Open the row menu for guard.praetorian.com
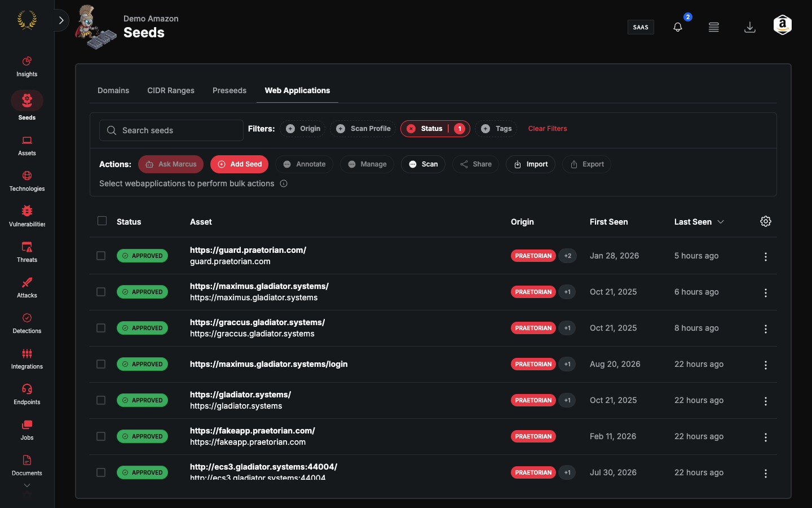This screenshot has width=812, height=508. (x=766, y=257)
